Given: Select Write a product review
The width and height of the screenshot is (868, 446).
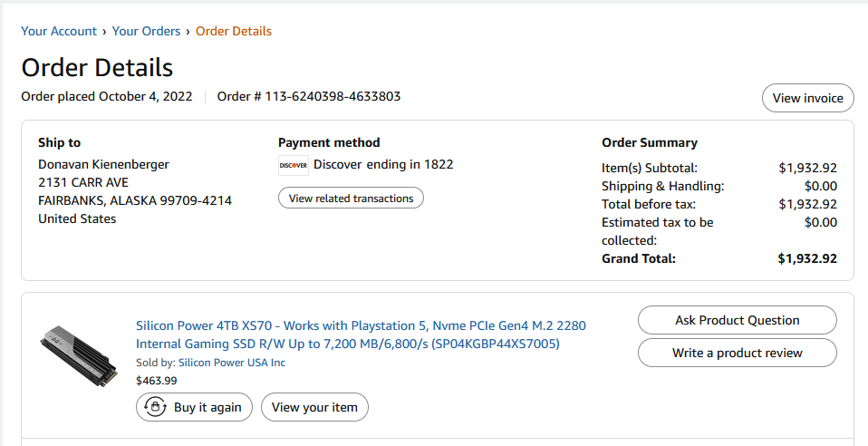Looking at the screenshot, I should coord(737,353).
